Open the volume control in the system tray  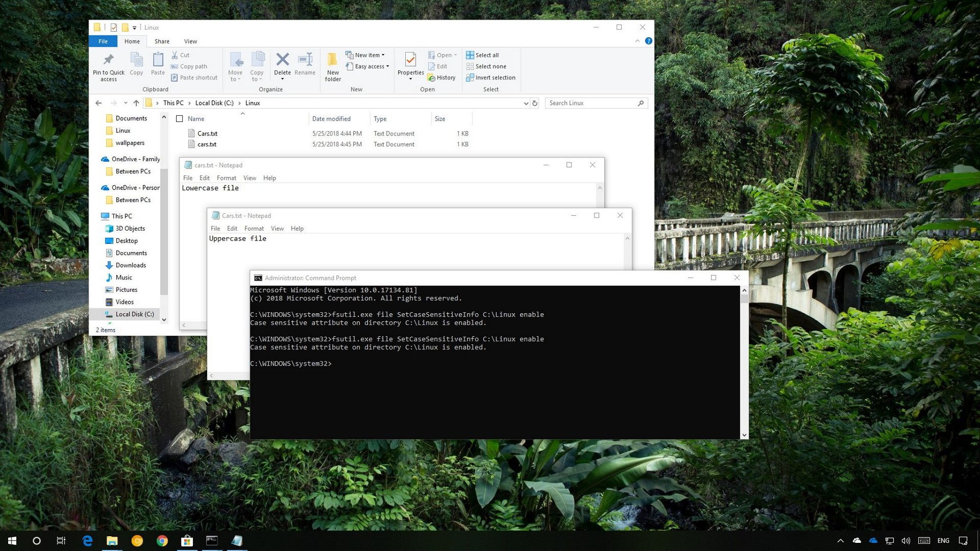pos(905,540)
